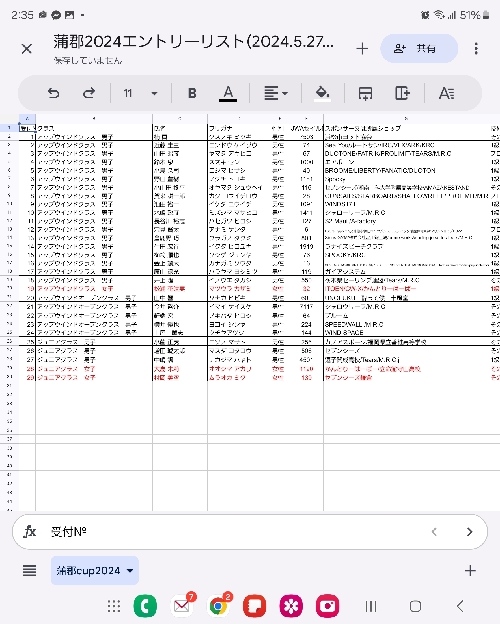Open the red notes app
Screen dimensions: 500x624
click(x=255, y=606)
